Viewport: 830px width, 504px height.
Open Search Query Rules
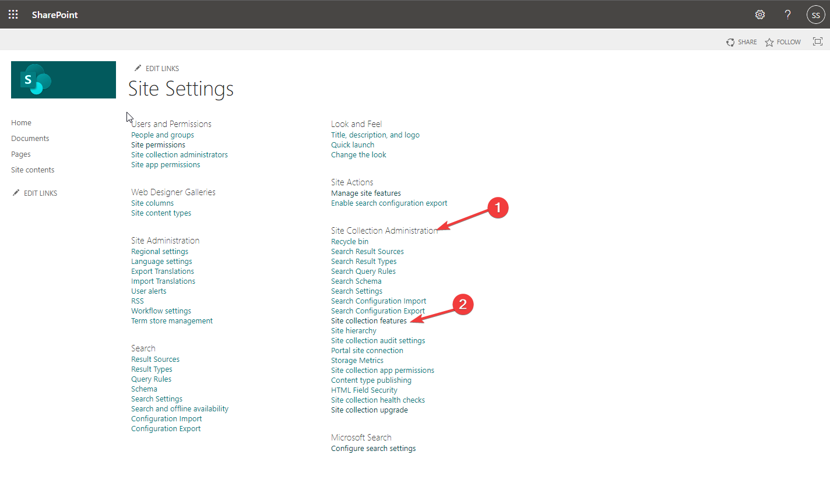(x=363, y=271)
